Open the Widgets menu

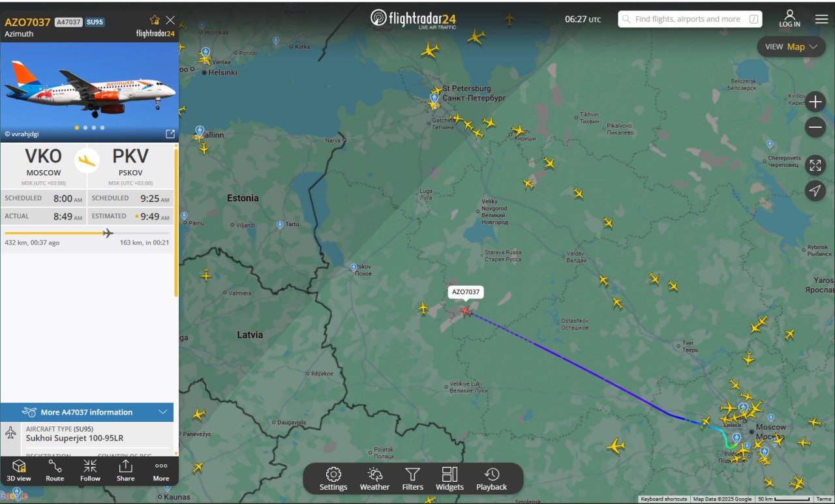click(x=449, y=479)
